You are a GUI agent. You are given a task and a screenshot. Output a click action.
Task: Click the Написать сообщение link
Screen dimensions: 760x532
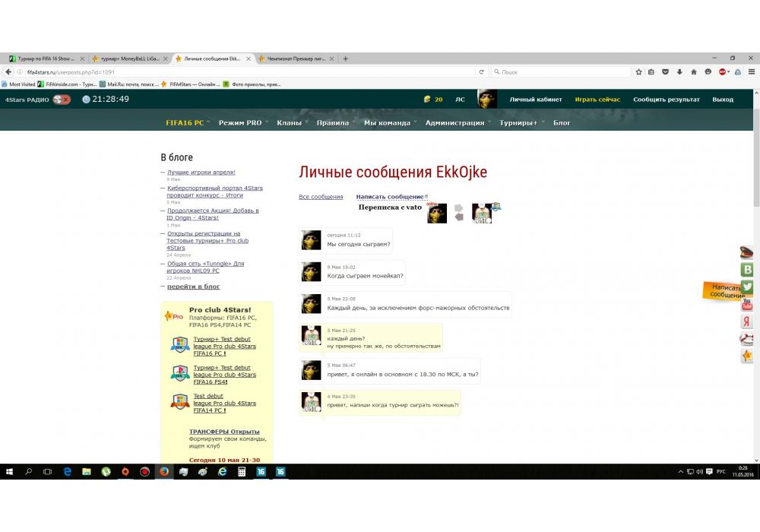point(390,197)
